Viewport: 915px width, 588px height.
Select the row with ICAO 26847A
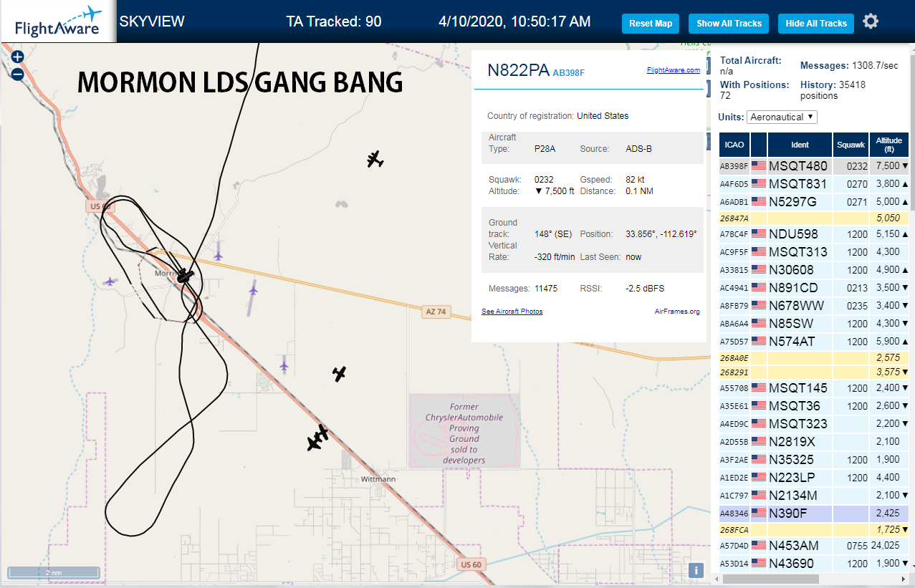click(814, 218)
